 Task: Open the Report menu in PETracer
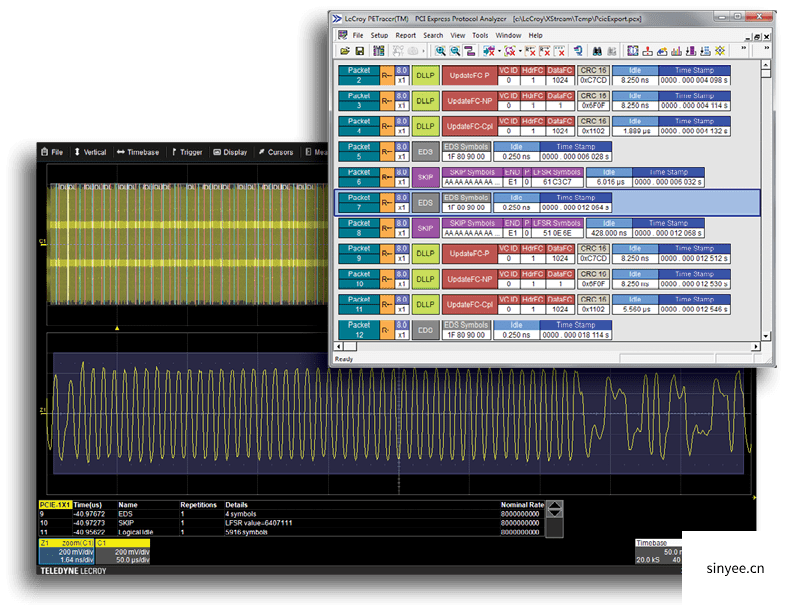pos(405,35)
